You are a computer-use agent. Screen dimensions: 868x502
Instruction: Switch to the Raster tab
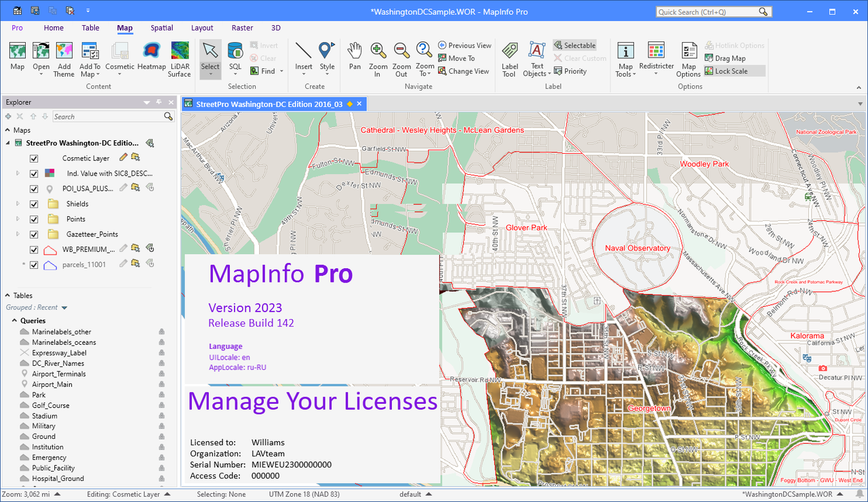(242, 28)
